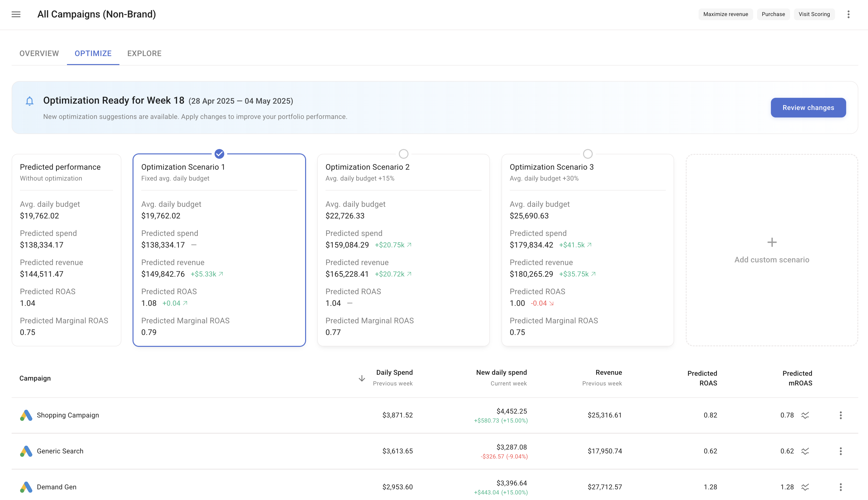This screenshot has height=500, width=868.
Task: Click the Google Ads icon beside Demand Gen
Action: [x=26, y=487]
